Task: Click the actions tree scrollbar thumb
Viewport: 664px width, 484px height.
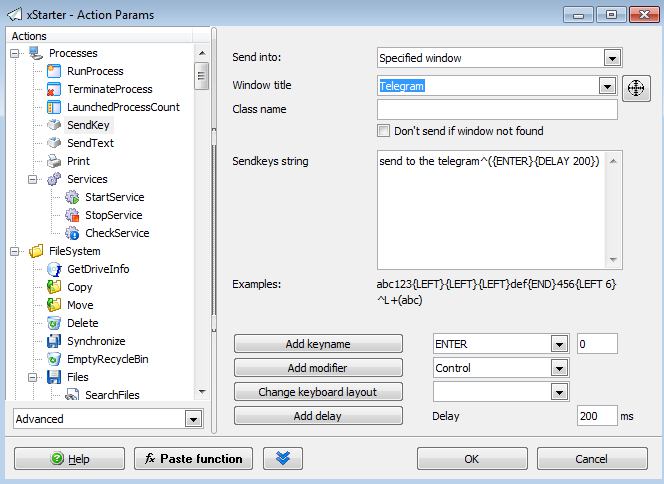Action: tap(202, 76)
